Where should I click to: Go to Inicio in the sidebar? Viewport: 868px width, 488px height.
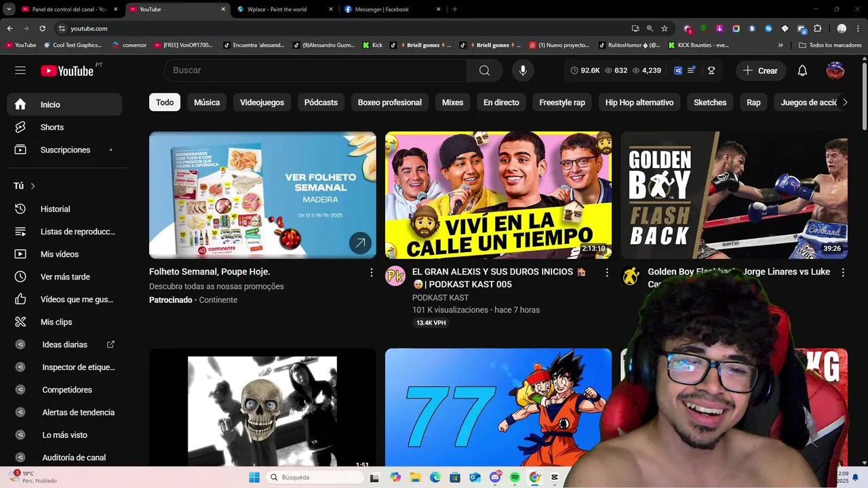64,104
